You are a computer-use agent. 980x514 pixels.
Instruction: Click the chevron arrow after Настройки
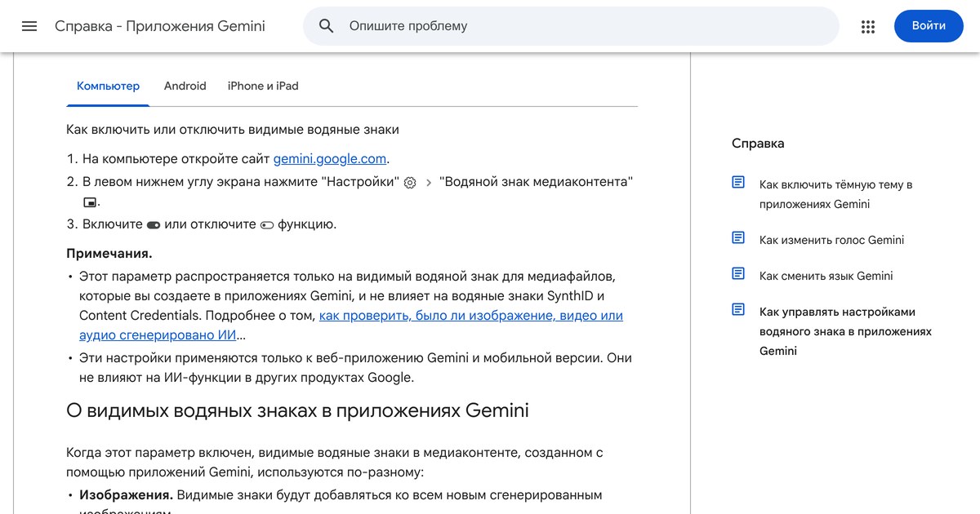coord(429,183)
